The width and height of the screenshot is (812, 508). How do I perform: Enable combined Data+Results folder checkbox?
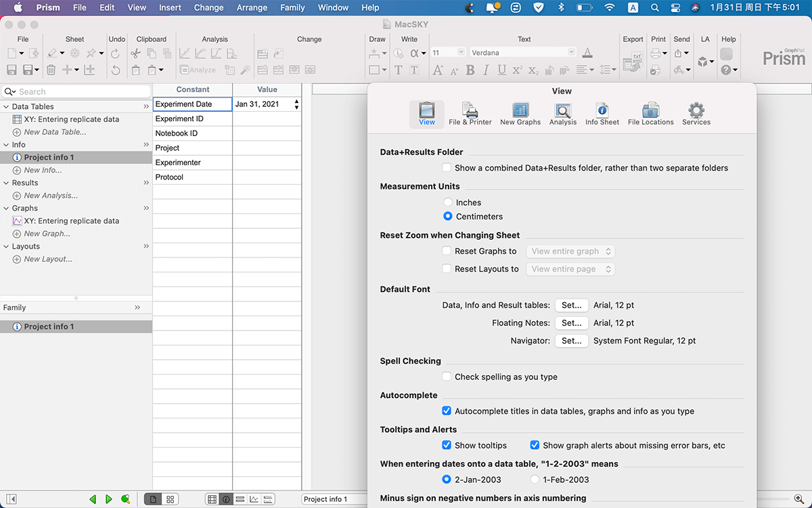point(447,167)
